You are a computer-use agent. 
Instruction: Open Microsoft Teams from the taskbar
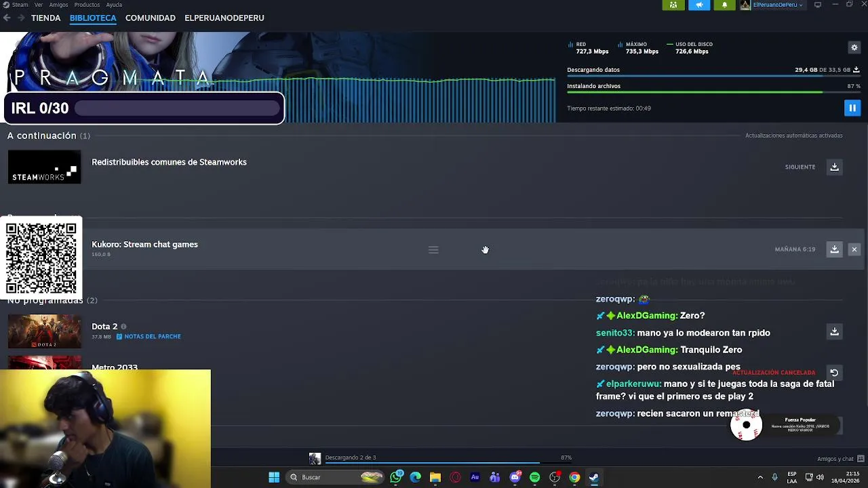coord(495,477)
